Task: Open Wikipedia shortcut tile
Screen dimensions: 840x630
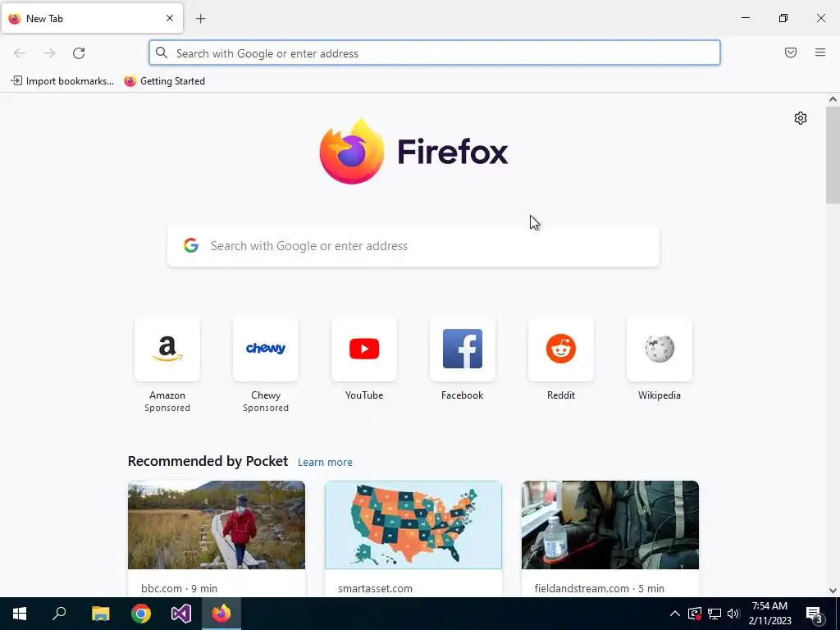Action: click(660, 349)
